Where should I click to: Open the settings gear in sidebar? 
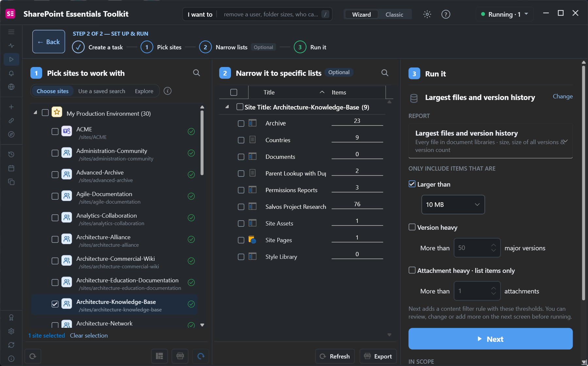(11, 331)
